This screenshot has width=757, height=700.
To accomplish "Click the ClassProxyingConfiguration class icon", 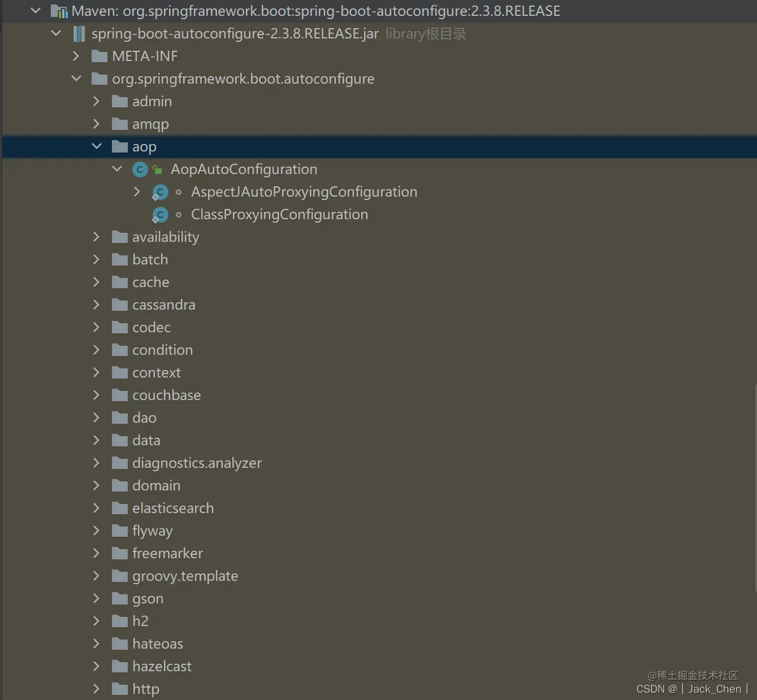I will 161,215.
